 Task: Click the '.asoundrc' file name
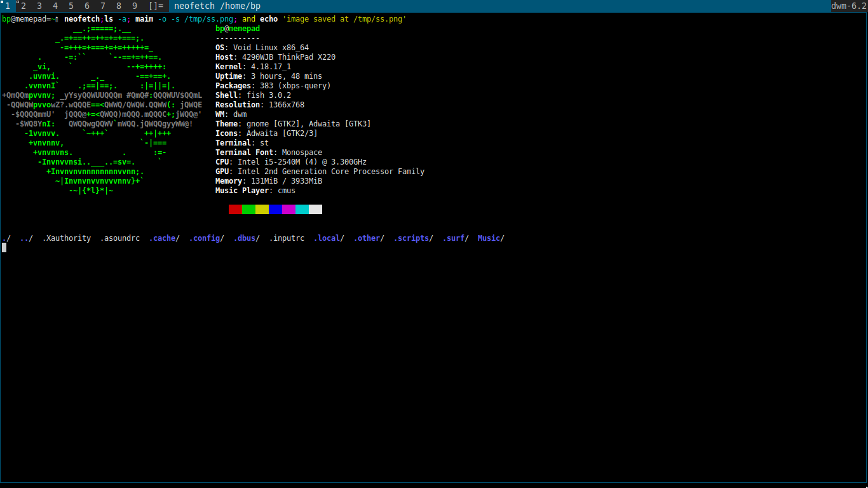pyautogui.click(x=120, y=238)
